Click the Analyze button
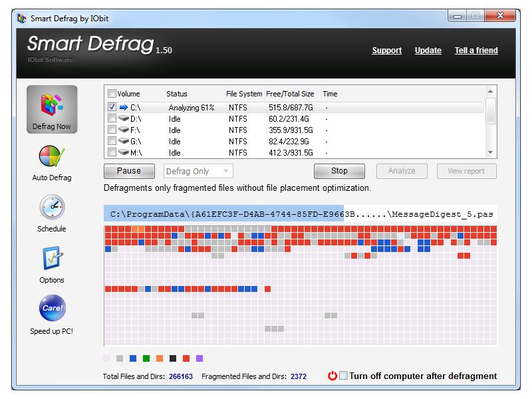This screenshot has width=532, height=399. point(402,171)
